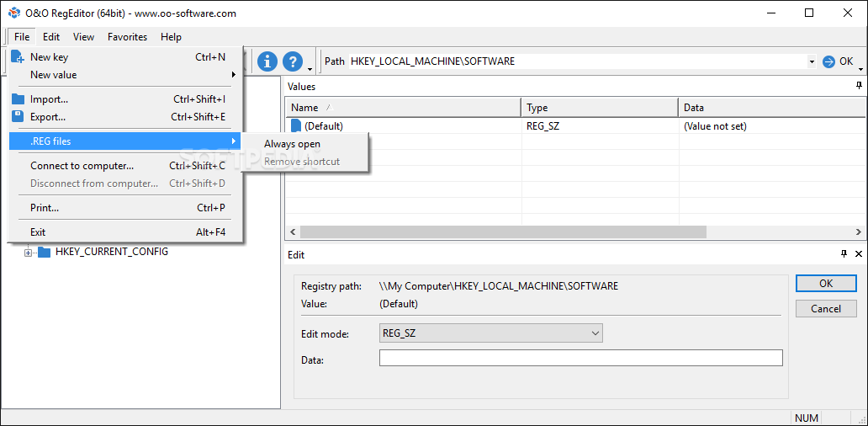Image resolution: width=868 pixels, height=426 pixels.
Task: Pin the Values panel with pushpin icon
Action: coord(859,85)
